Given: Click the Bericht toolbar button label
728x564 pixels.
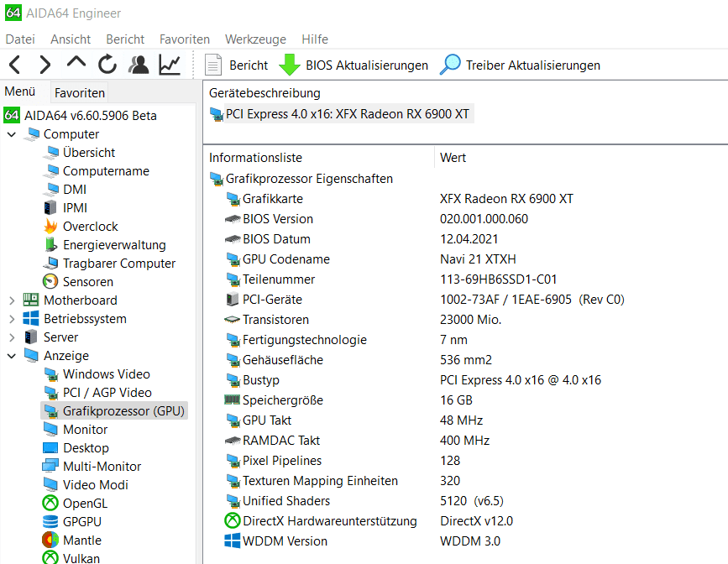Looking at the screenshot, I should click(249, 65).
